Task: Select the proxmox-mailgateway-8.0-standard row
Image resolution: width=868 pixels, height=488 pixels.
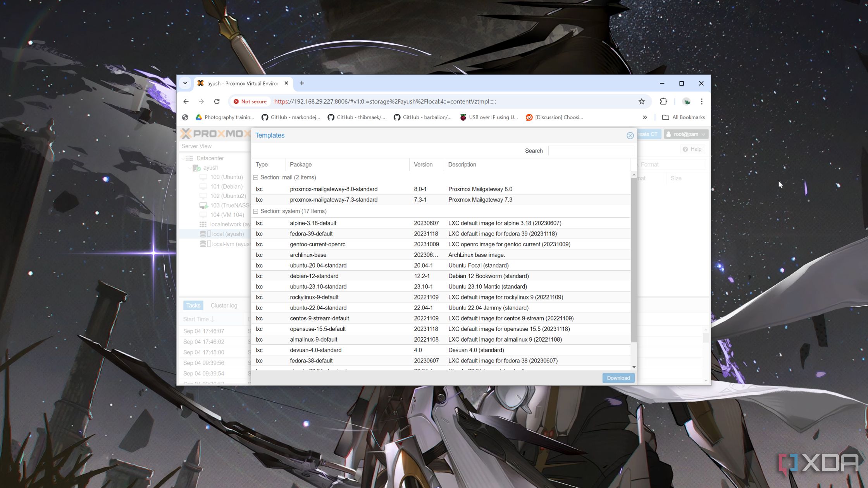Action: 441,189
